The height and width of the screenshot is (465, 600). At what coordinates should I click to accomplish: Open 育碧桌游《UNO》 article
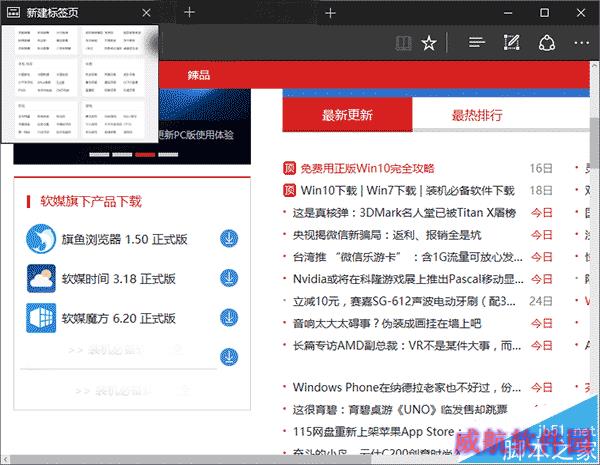(400, 410)
